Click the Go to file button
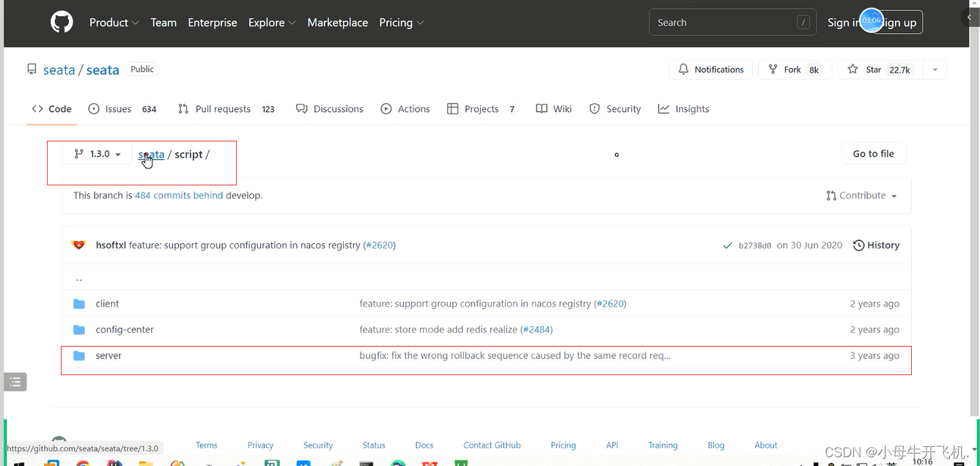 874,154
